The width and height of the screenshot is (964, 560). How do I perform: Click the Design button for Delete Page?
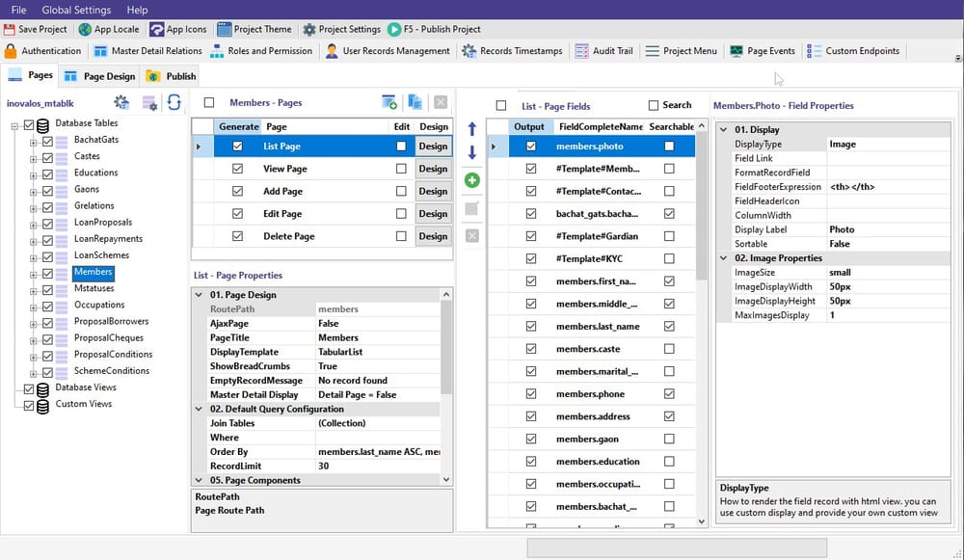(x=433, y=235)
